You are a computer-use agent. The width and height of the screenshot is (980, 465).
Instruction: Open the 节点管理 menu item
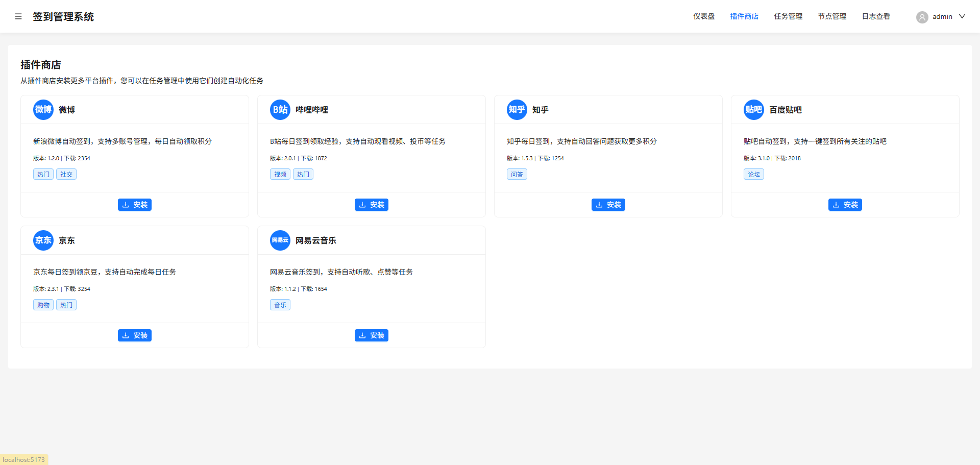point(832,16)
